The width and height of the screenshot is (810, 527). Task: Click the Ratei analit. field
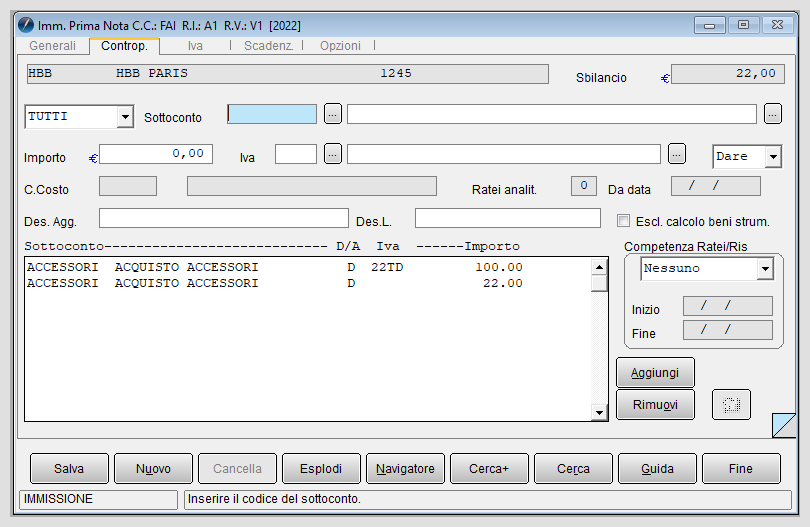tap(584, 186)
